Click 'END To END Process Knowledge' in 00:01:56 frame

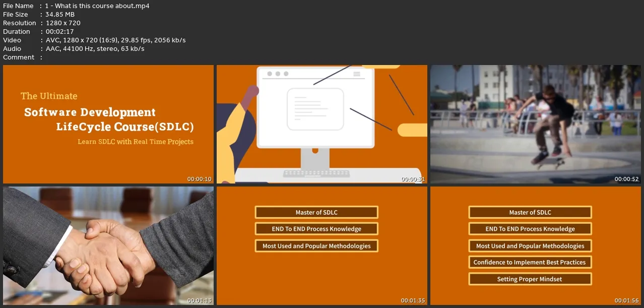[530, 229]
